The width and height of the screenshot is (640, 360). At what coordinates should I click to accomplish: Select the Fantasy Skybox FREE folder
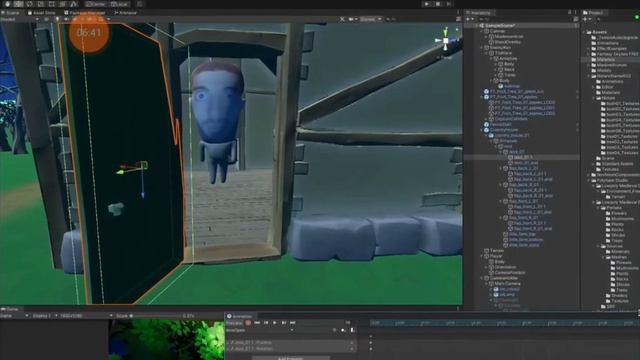click(x=617, y=54)
